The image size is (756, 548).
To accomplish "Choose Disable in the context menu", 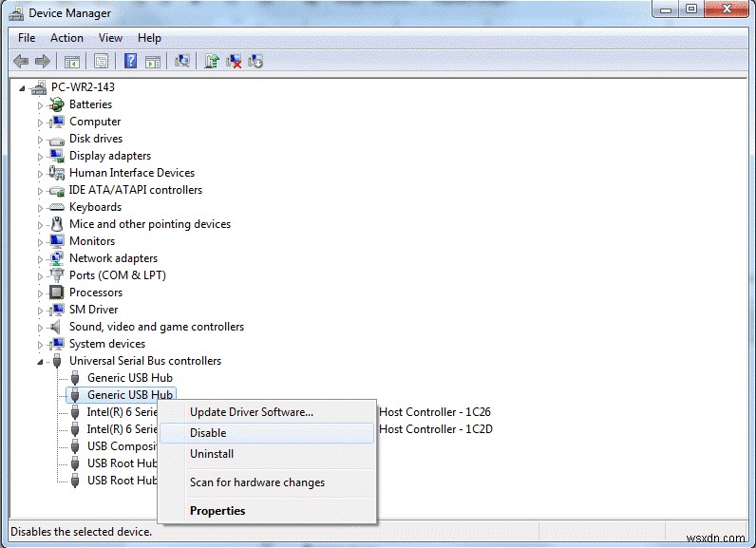I will [266, 433].
